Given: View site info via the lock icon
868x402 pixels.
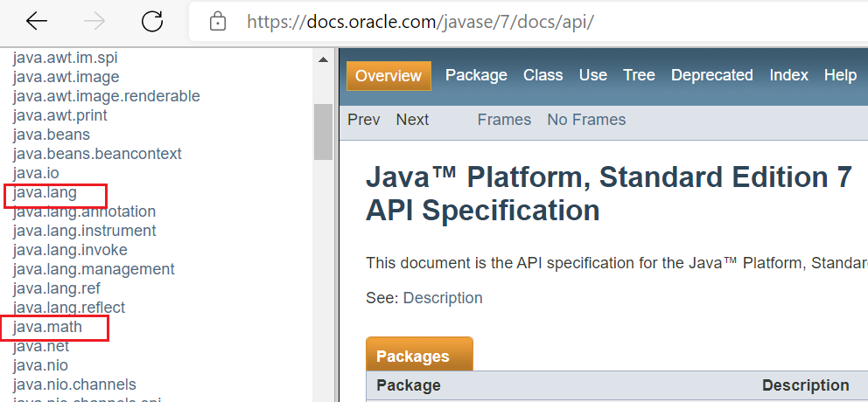Looking at the screenshot, I should [218, 22].
